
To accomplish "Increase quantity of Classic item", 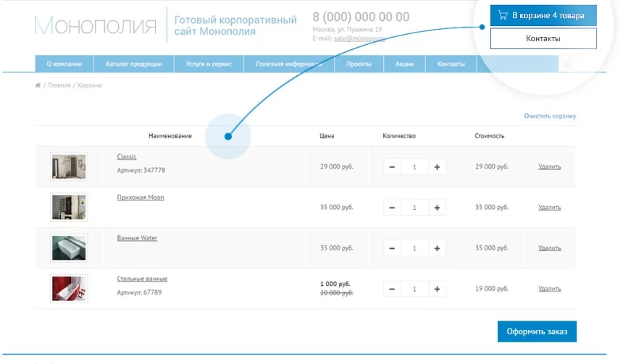I will (437, 167).
